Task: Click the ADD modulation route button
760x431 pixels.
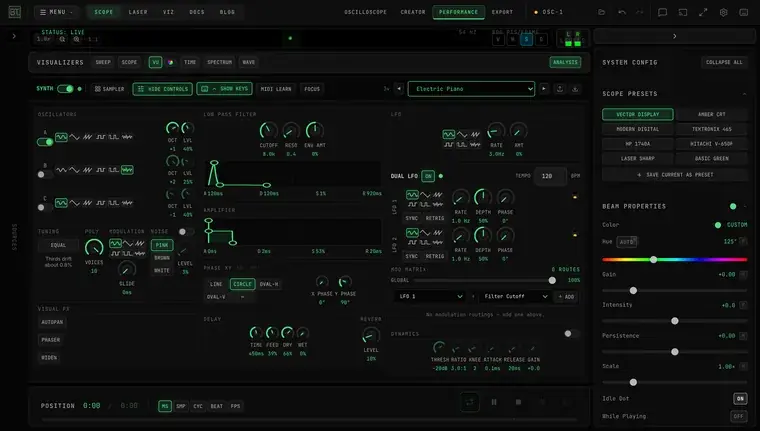Action: [x=566, y=296]
